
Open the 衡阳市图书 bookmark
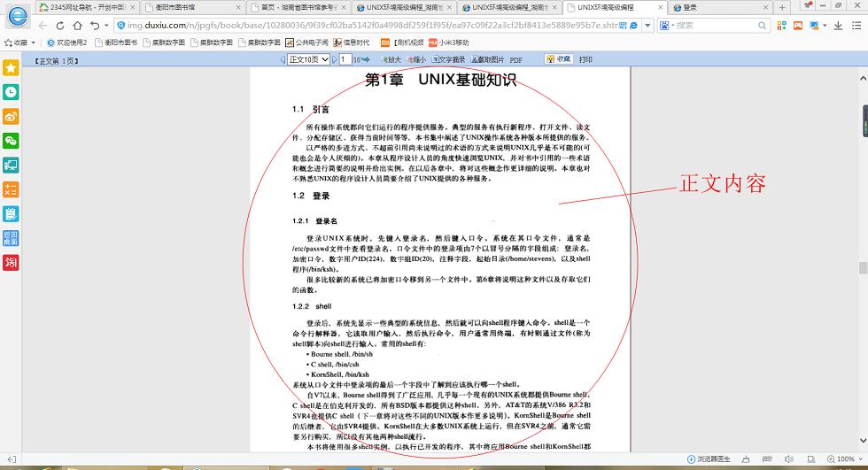(116, 42)
